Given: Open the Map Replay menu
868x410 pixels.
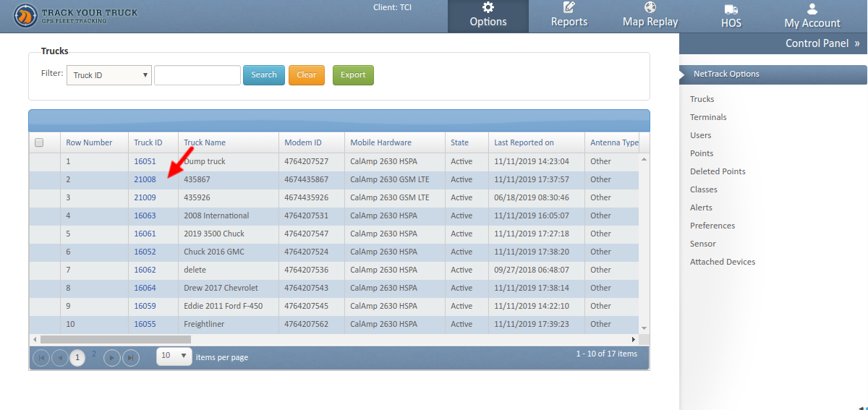Looking at the screenshot, I should click(x=650, y=16).
